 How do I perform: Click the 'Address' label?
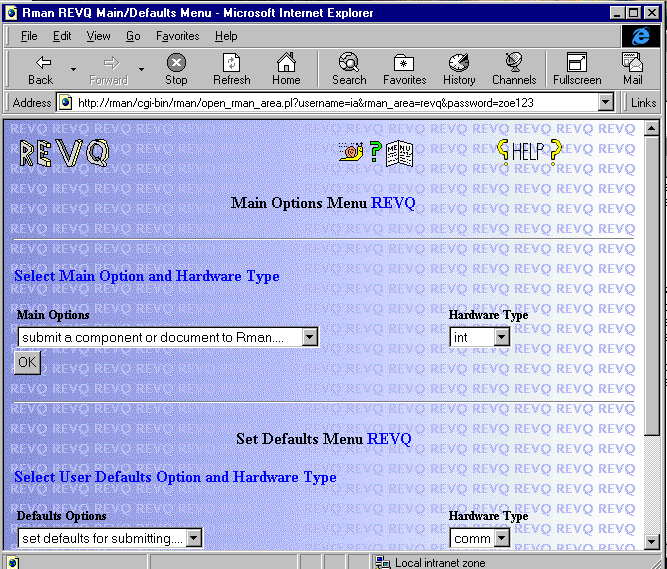tap(32, 102)
